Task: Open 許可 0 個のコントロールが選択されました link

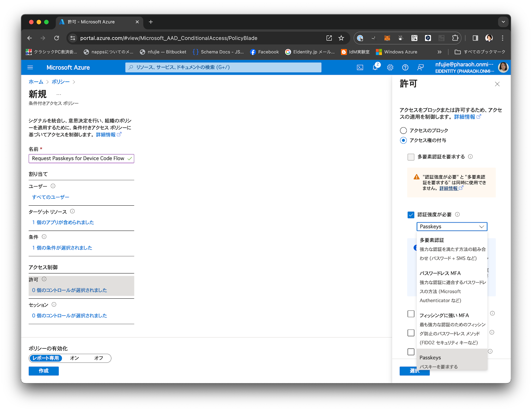Action: 69,290
